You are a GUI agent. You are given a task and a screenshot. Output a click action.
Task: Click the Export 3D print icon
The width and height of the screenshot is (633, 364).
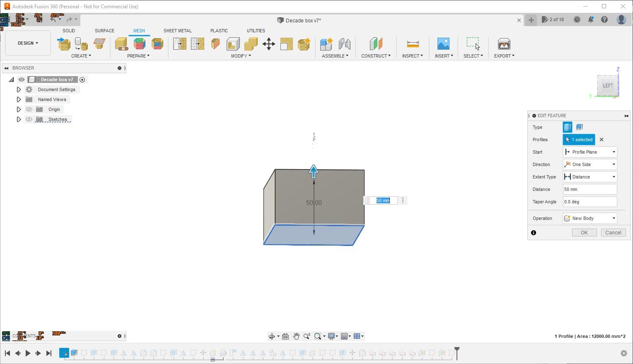(504, 44)
